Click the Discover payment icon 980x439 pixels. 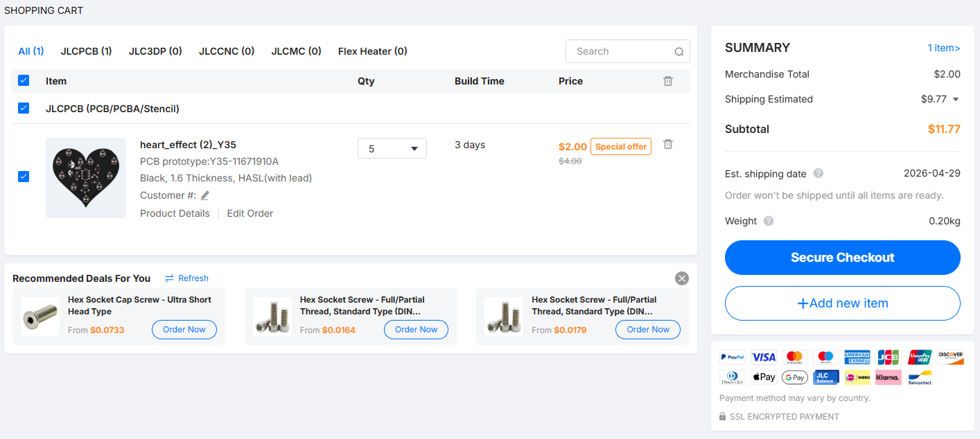coord(951,357)
